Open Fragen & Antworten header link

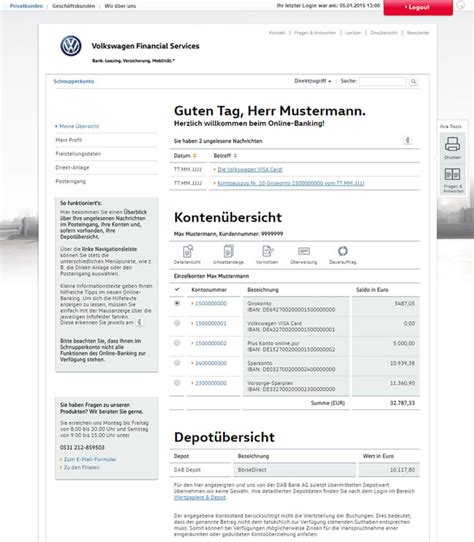pos(315,33)
